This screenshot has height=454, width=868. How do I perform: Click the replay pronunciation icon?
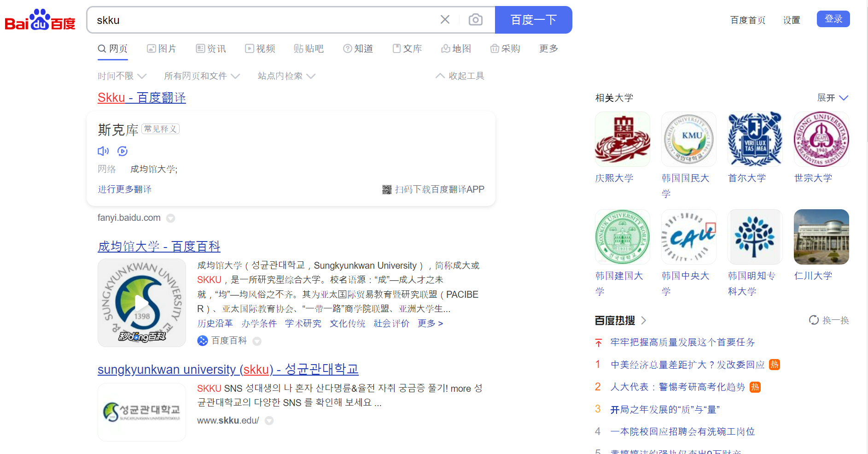click(x=122, y=151)
